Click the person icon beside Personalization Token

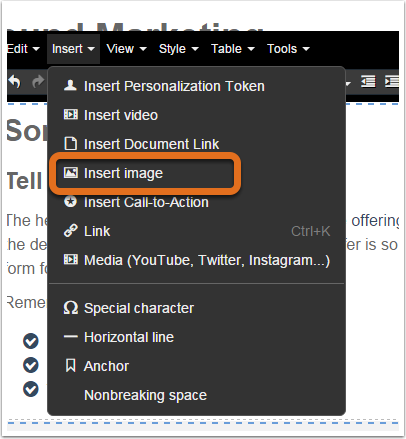70,86
